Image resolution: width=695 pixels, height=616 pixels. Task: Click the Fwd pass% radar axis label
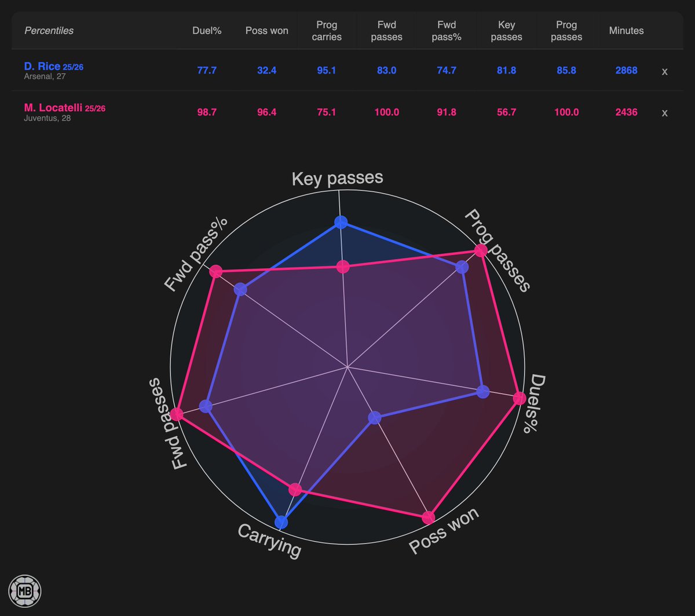tap(196, 255)
